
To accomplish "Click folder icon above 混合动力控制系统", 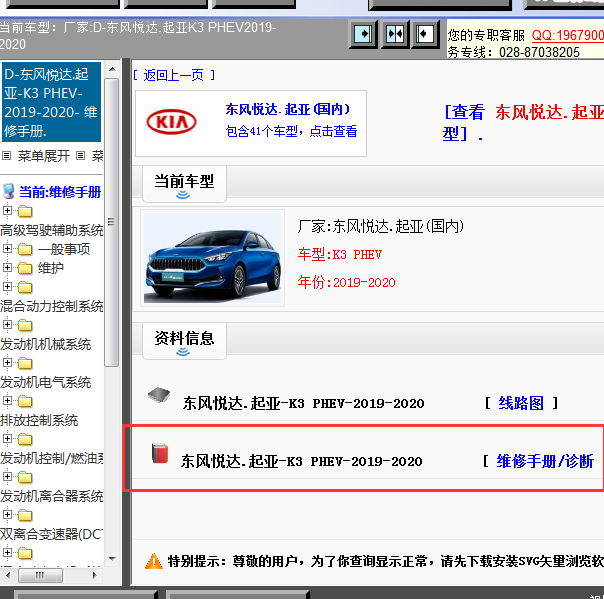I will tap(25, 287).
